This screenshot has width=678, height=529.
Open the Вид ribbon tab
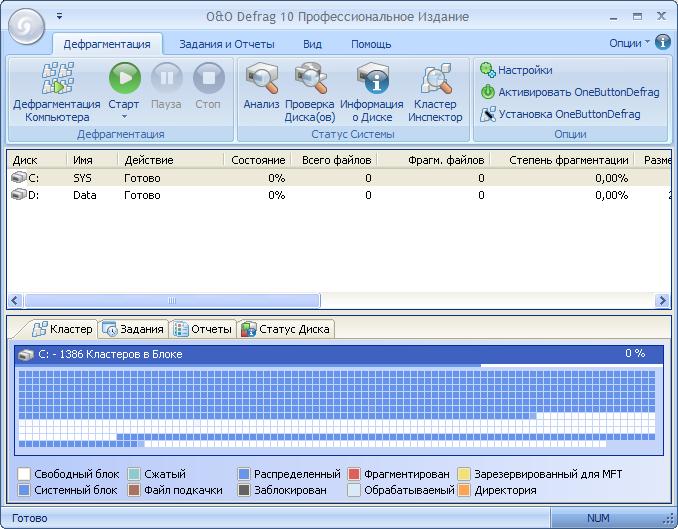312,44
